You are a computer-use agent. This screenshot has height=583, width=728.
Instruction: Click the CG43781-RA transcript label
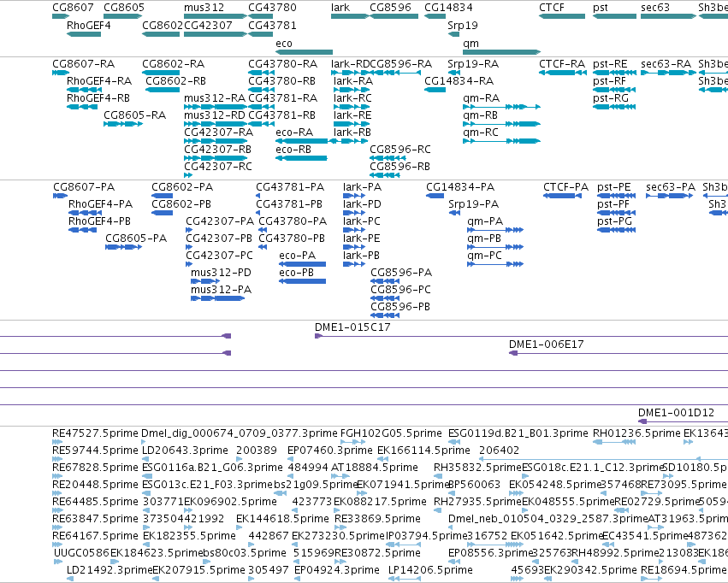tap(283, 97)
